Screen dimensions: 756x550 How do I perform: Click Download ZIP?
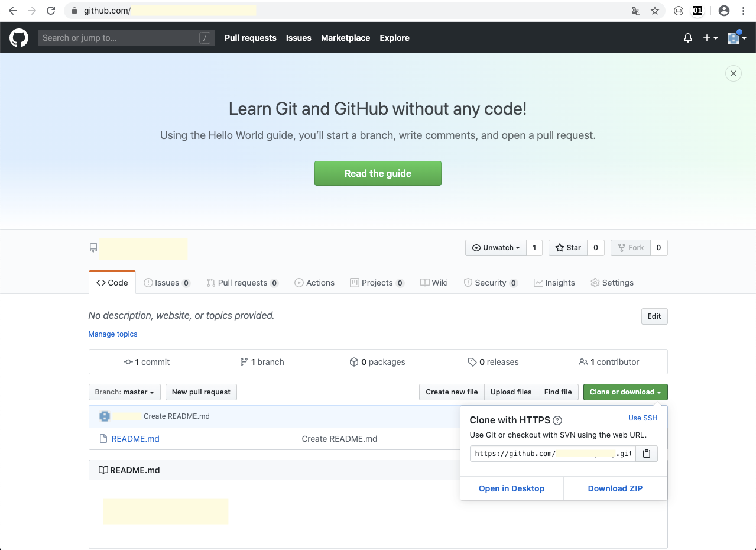(615, 488)
